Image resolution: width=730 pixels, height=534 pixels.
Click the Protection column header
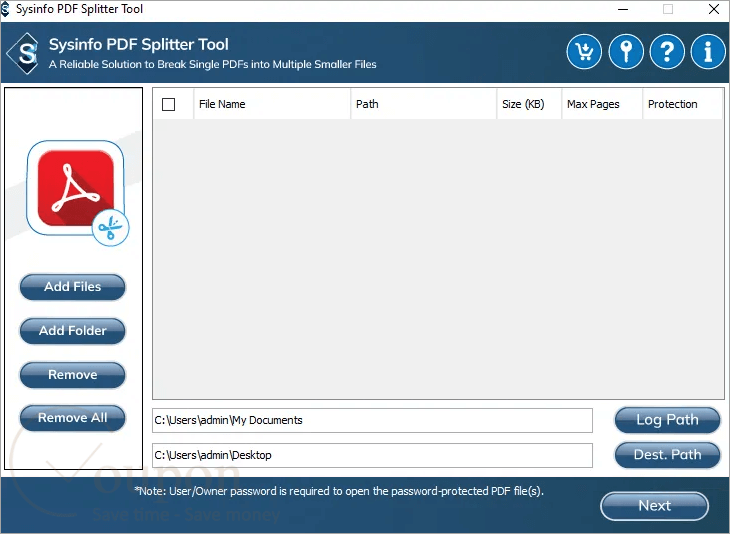[x=683, y=104]
